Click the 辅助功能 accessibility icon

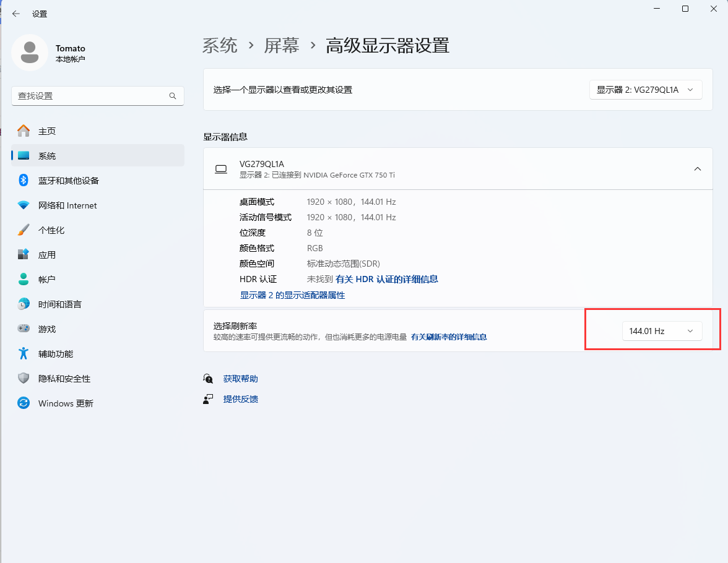[x=24, y=354]
